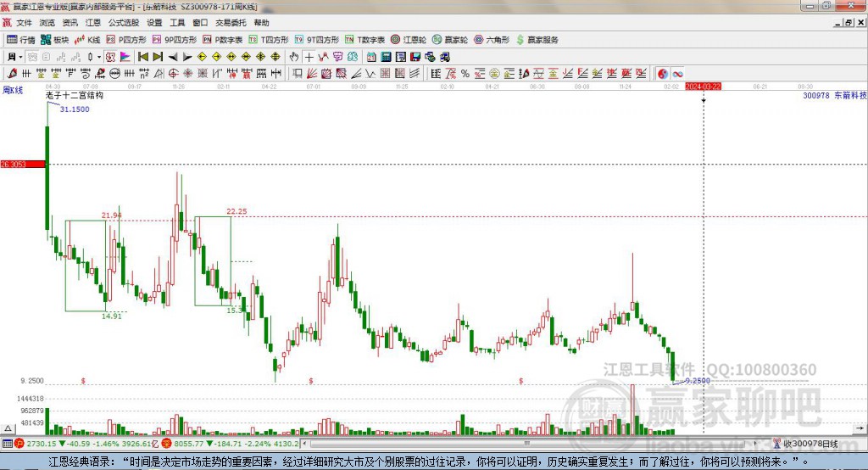Select the hand pan tool

coord(294,57)
